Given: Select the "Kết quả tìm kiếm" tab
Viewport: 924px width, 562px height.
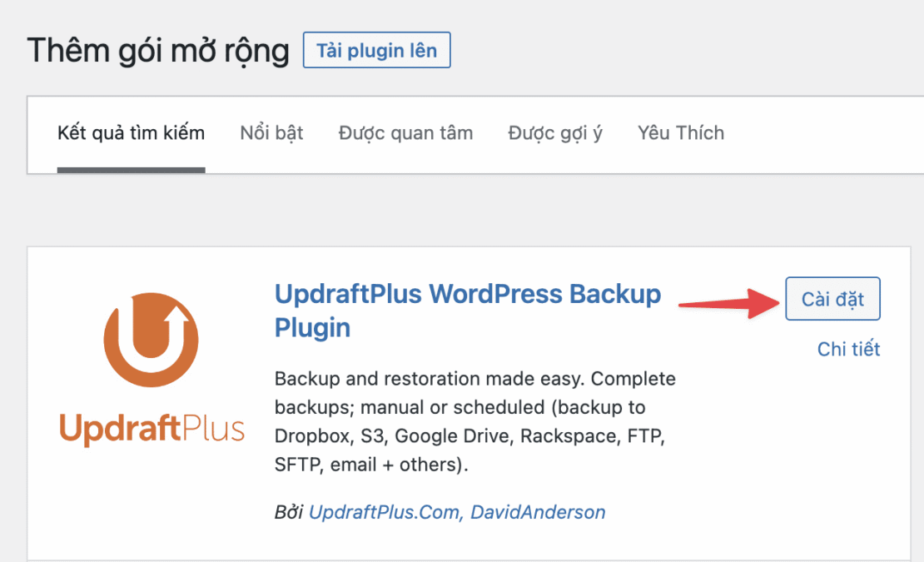Looking at the screenshot, I should (x=131, y=133).
